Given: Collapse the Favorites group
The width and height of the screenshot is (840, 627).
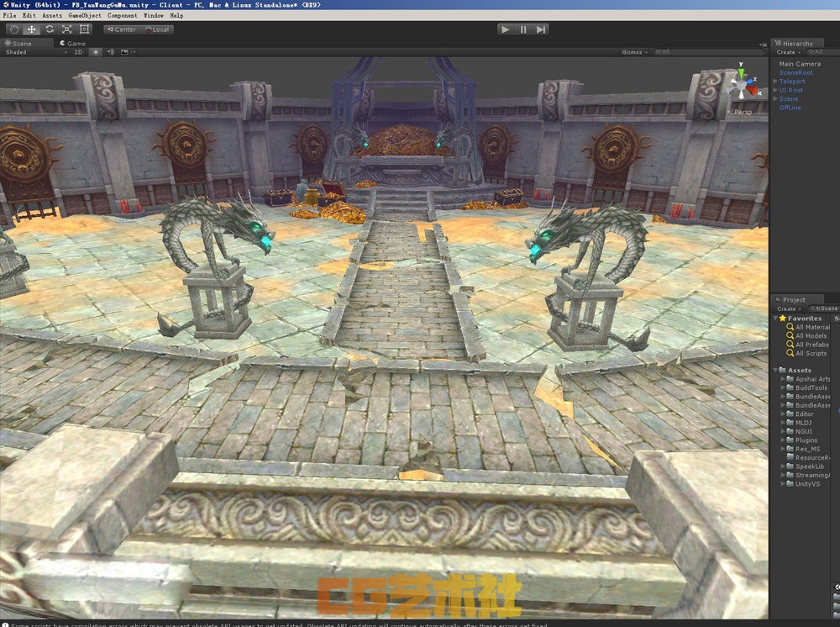Looking at the screenshot, I should [775, 319].
